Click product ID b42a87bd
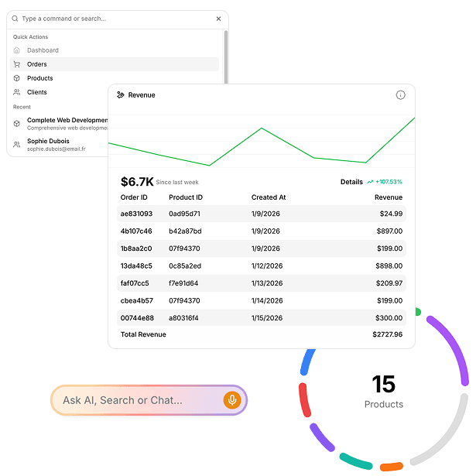 [x=185, y=231]
